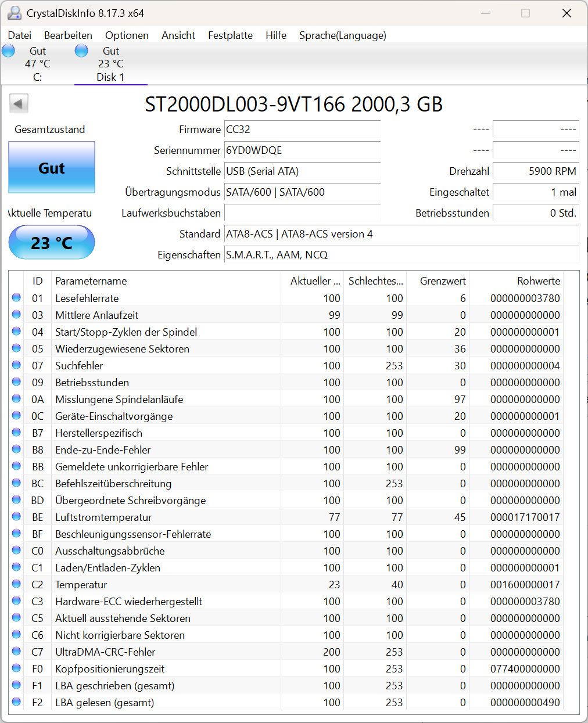Click the Parametername column header
Image resolution: width=588 pixels, height=723 pixels.
tap(166, 281)
